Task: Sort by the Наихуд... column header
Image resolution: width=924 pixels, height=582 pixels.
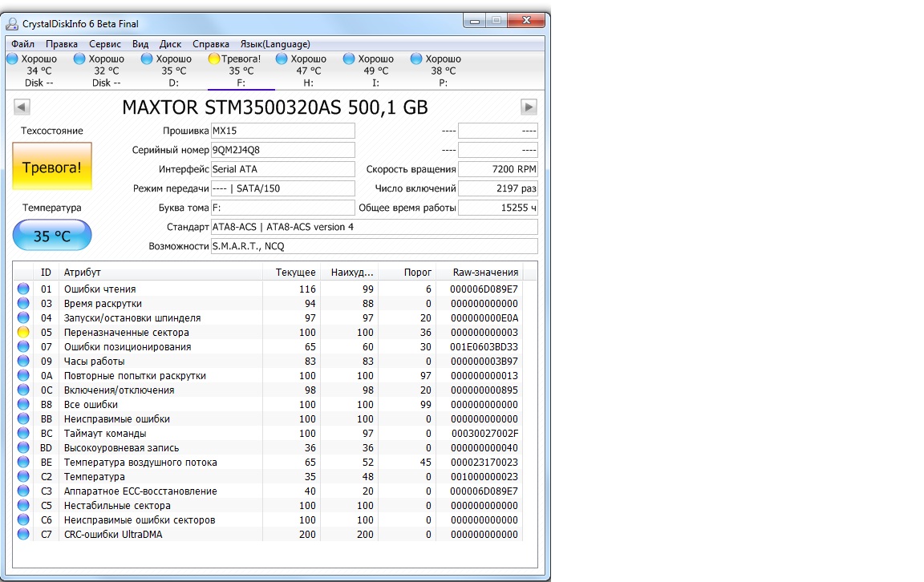Action: 348,272
